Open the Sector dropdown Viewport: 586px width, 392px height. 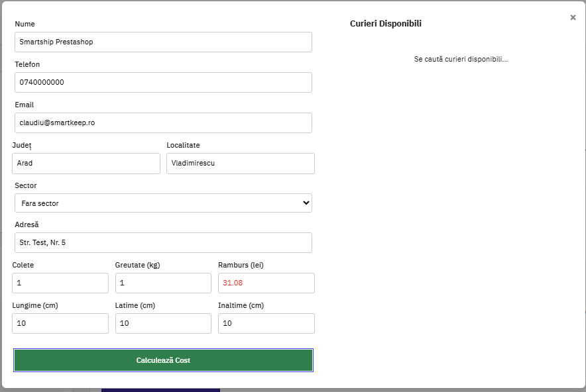point(163,203)
